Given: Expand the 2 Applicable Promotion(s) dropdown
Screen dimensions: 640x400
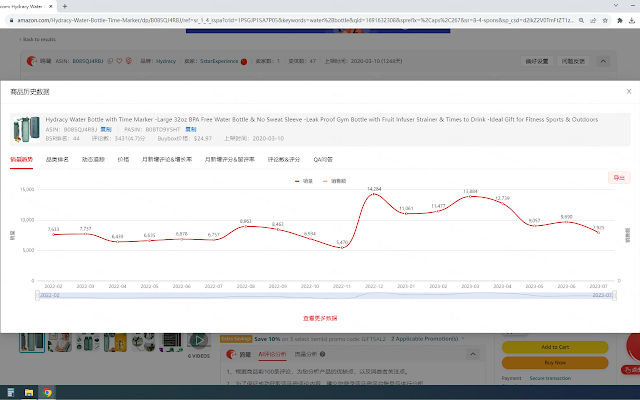Looking at the screenshot, I should tap(428, 339).
